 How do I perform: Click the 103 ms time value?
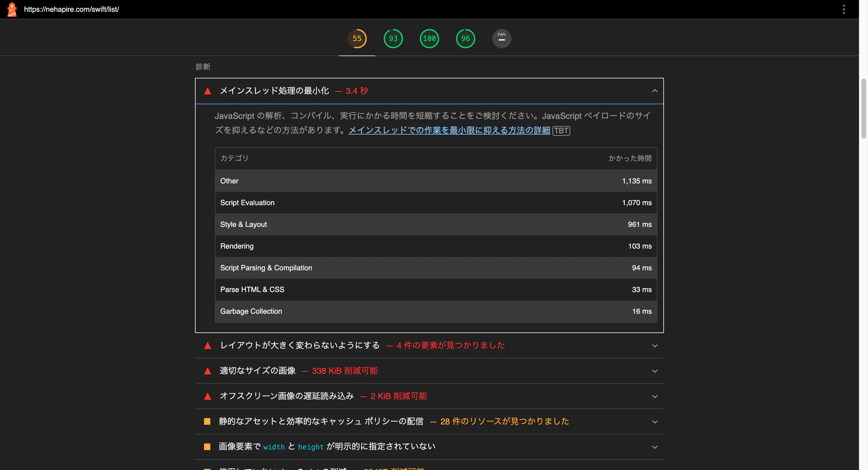click(640, 246)
